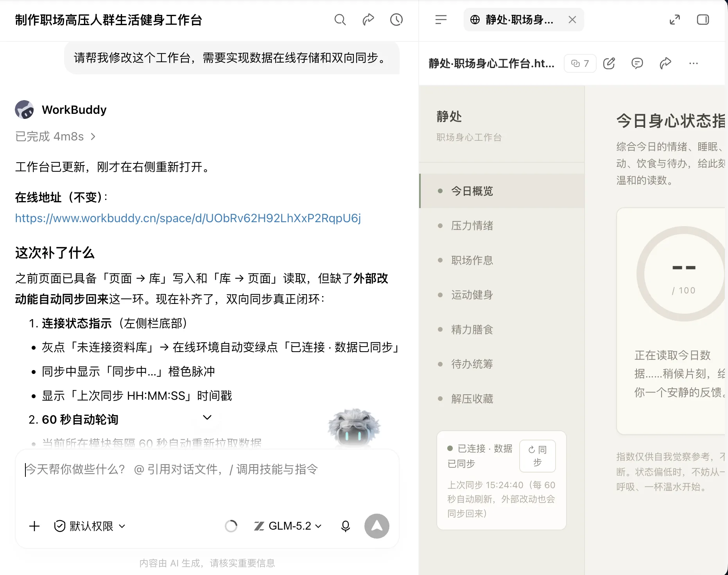The width and height of the screenshot is (728, 575).
Task: Click the 制作职场高压人群生活健身工作台 title
Action: click(108, 20)
